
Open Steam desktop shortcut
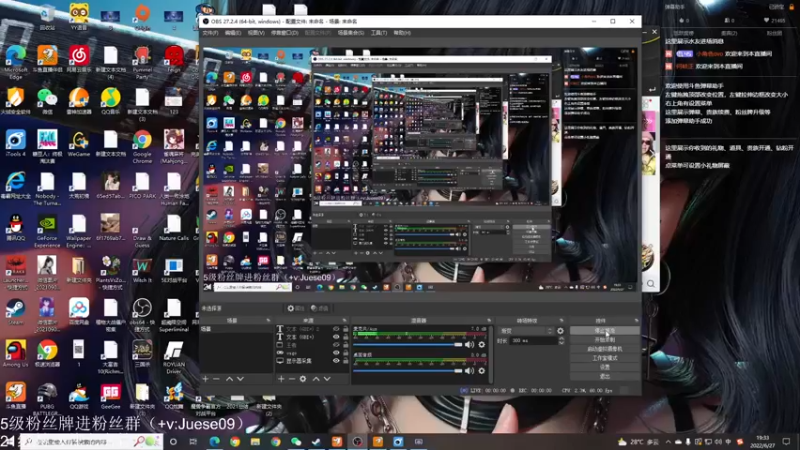[x=16, y=313]
